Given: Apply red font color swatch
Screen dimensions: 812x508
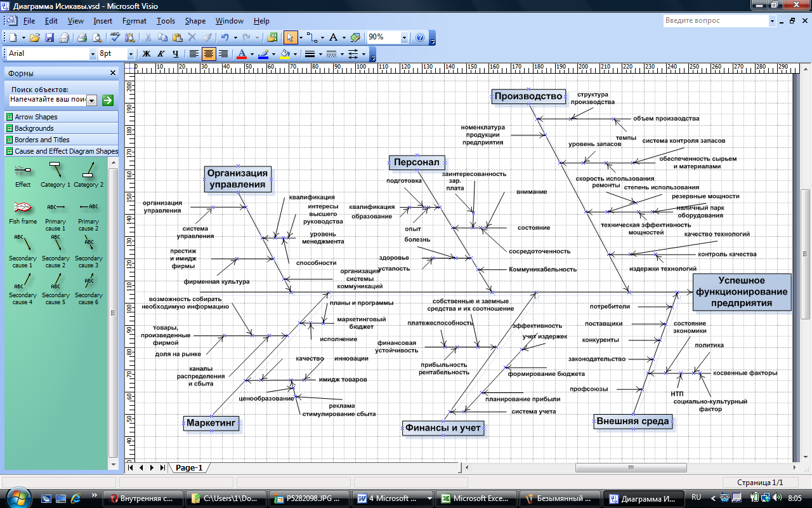Looking at the screenshot, I should [x=241, y=54].
